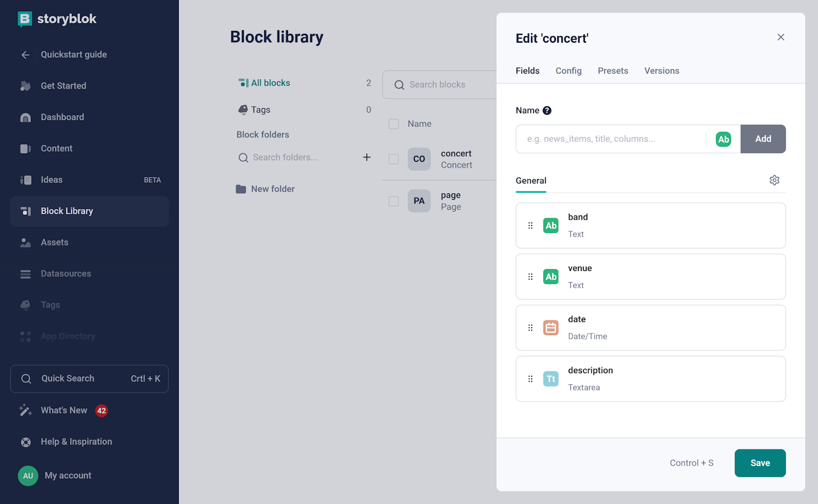
Task: Expand the description field row
Action: point(650,378)
